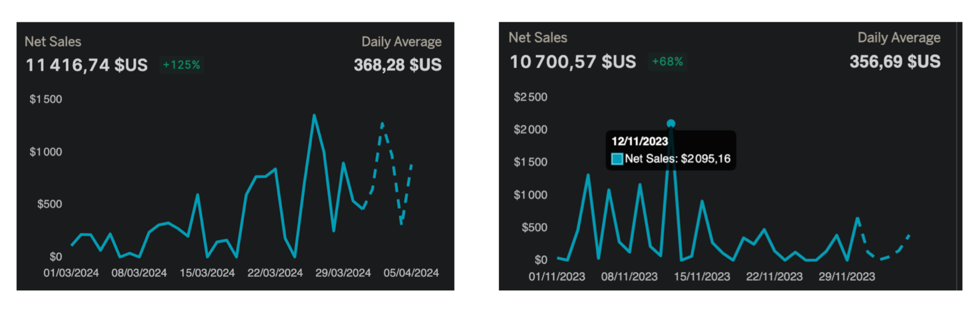The image size is (980, 310).
Task: Click the 12/11/2023 tooltip date text
Action: (x=640, y=141)
